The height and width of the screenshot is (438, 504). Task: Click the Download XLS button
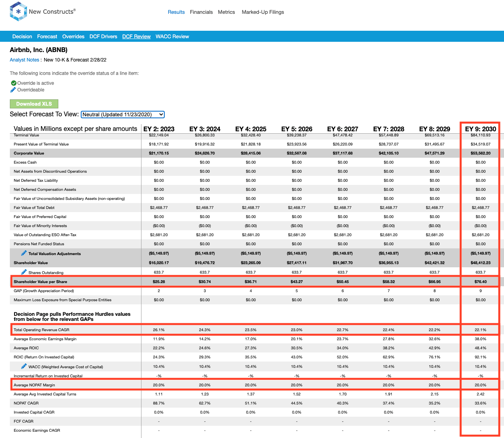pos(34,104)
